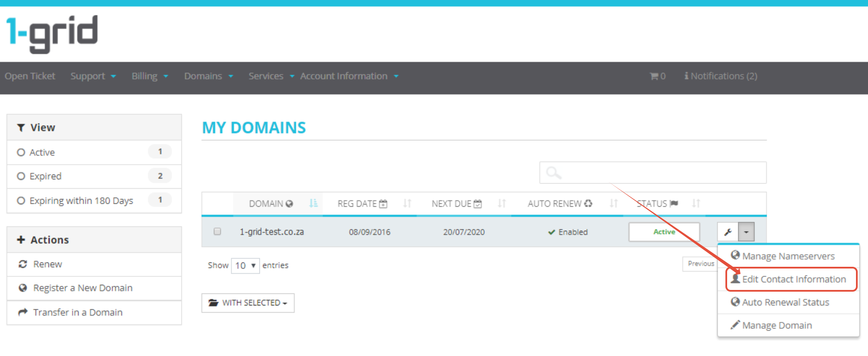Screen dimensions: 868x356
Task: Click folder icon on With Selected button
Action: 213,303
